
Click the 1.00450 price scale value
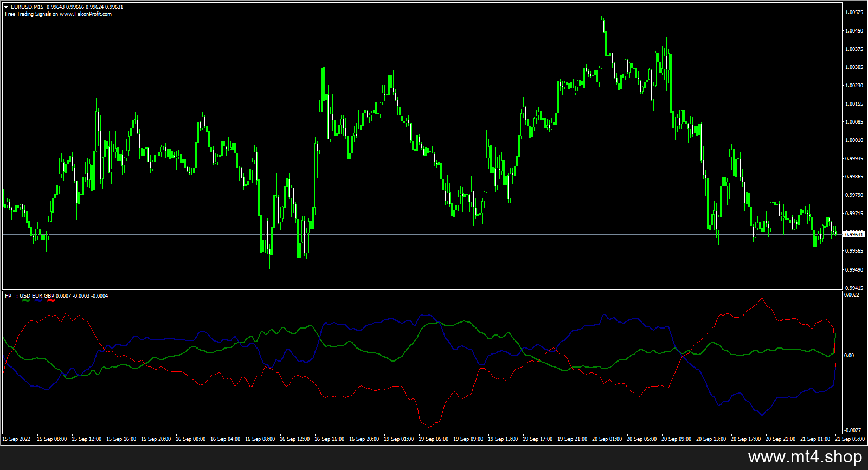(x=854, y=31)
